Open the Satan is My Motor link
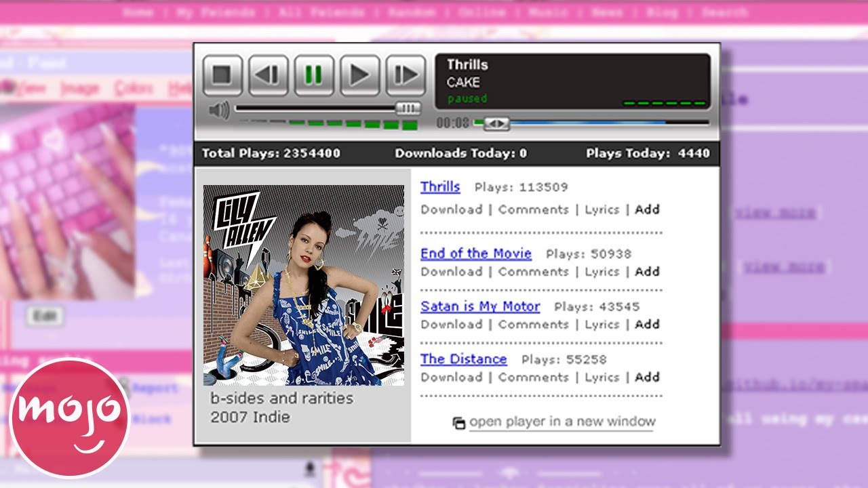Screen dimensions: 868x488 pyautogui.click(x=480, y=306)
